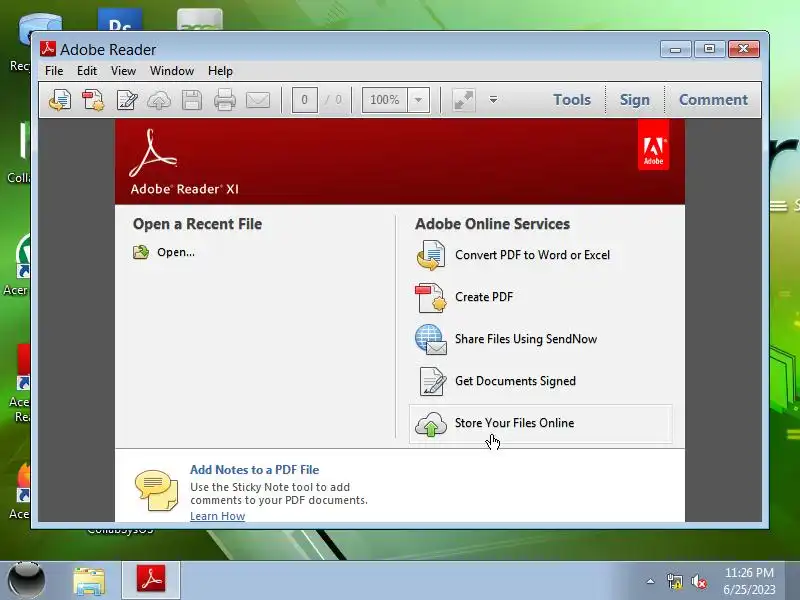The height and width of the screenshot is (600, 800).
Task: Open the Edit menu
Action: (x=87, y=71)
